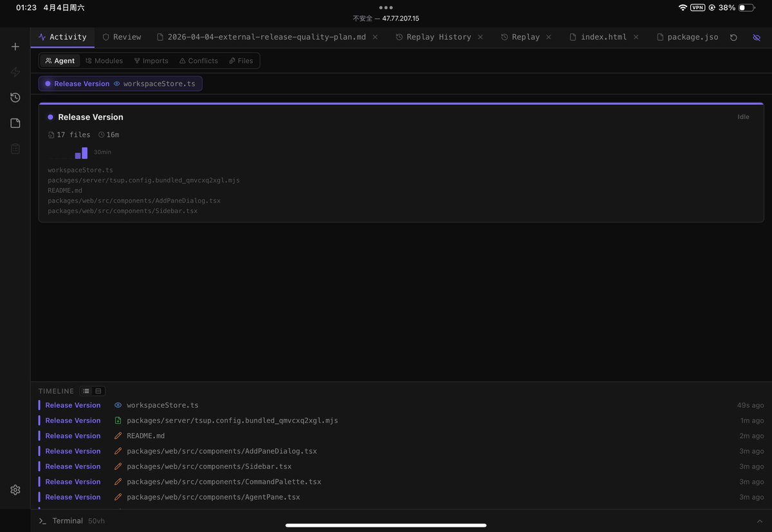Open the document file sidebar icon
772x532 pixels.
coord(15,123)
